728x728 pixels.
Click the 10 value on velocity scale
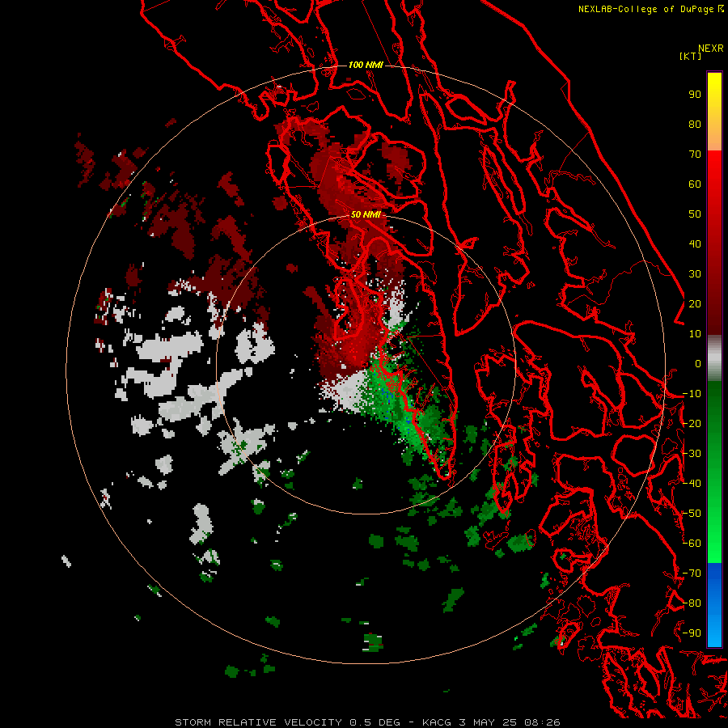695,334
